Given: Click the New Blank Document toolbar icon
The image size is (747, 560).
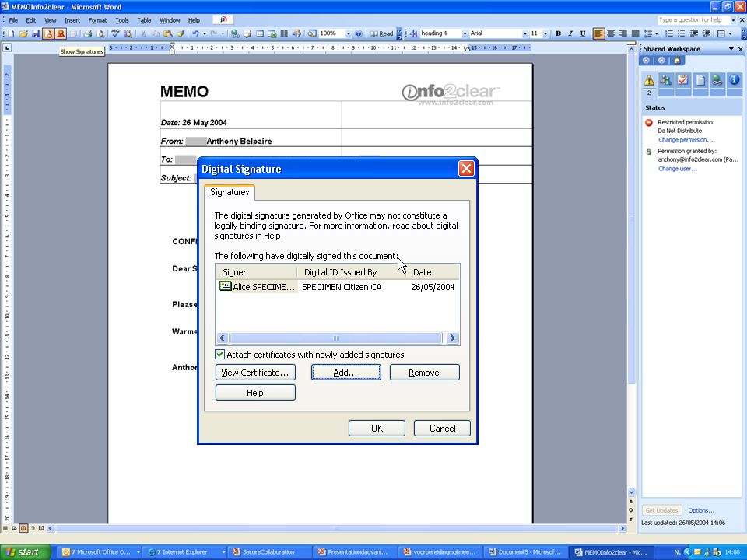Looking at the screenshot, I should coord(10,33).
